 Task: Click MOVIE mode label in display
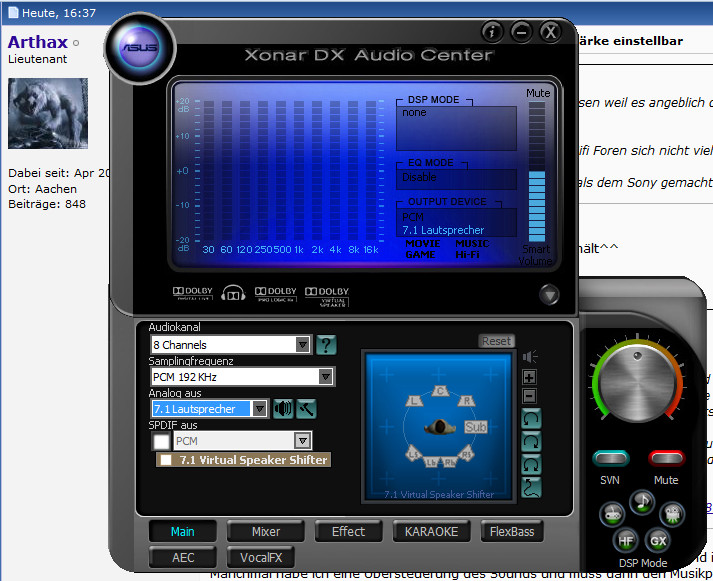click(422, 244)
